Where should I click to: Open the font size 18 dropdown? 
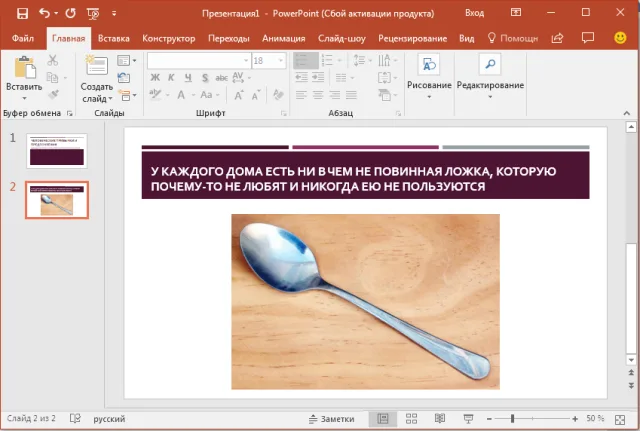tap(281, 61)
